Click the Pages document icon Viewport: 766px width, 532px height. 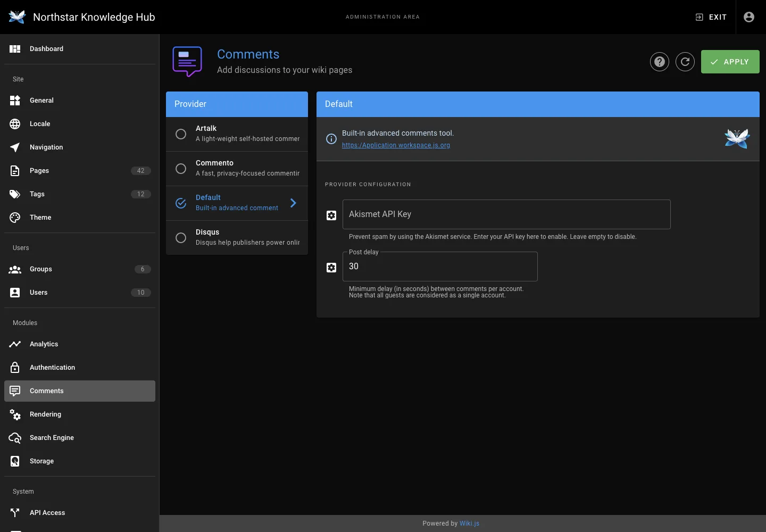pyautogui.click(x=15, y=171)
